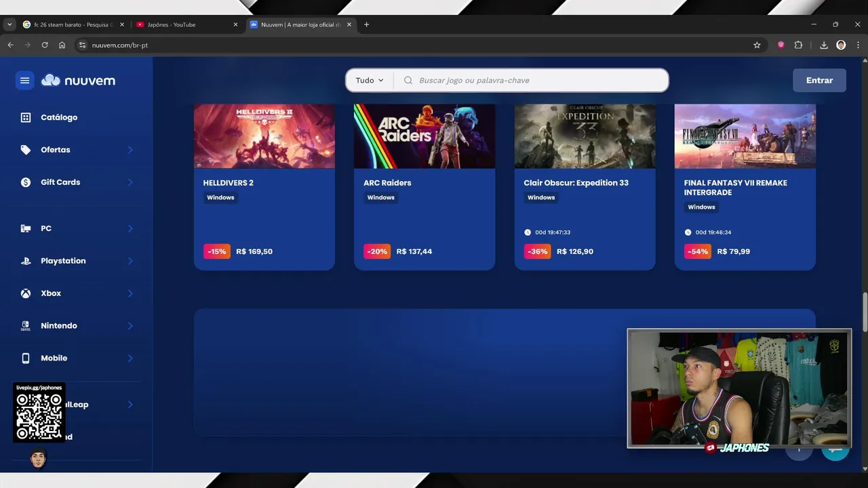Expand the Ofertas submenu chevron
The width and height of the screenshot is (868, 488).
(x=130, y=150)
